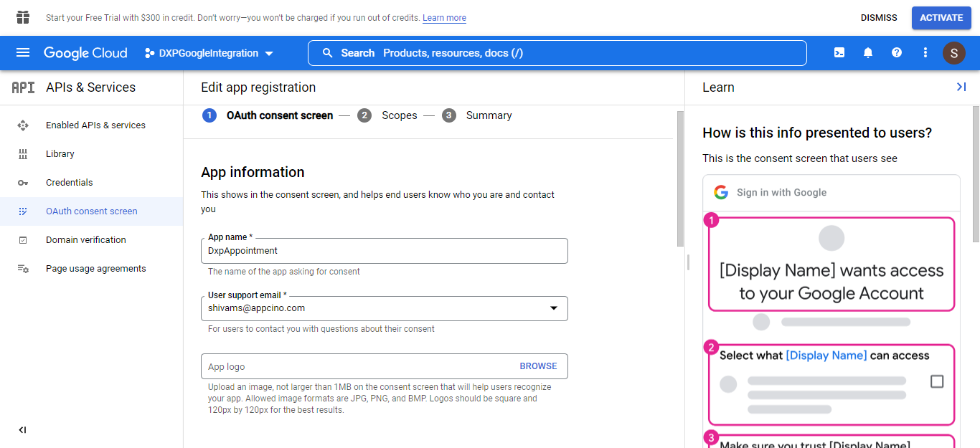The width and height of the screenshot is (980, 448).
Task: Open Domain verification page
Action: [x=85, y=240]
